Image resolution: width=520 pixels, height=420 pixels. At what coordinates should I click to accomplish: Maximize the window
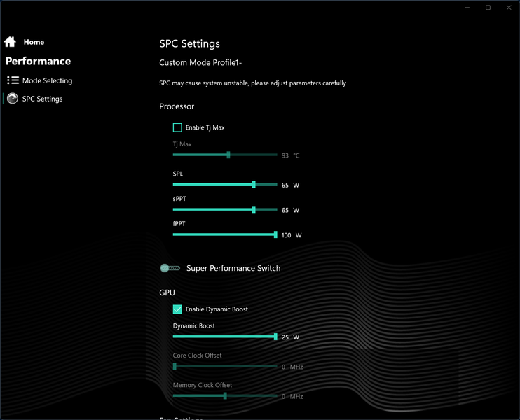488,7
